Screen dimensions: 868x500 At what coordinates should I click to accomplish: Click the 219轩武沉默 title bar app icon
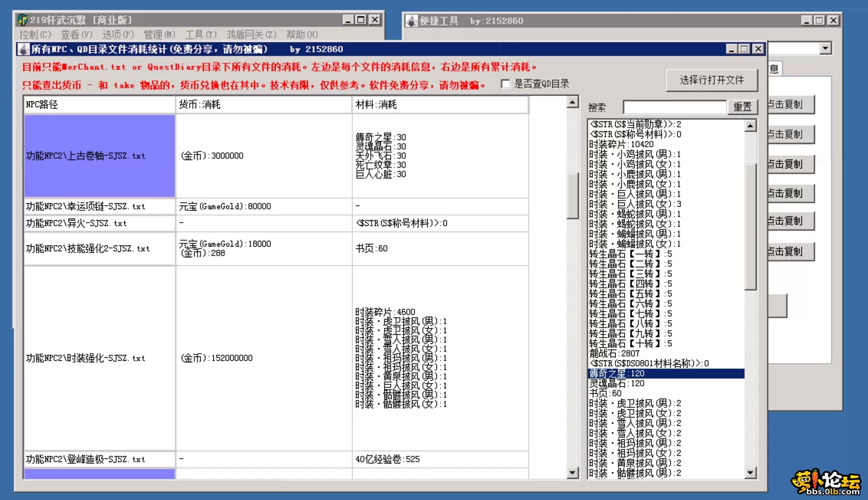pos(22,20)
